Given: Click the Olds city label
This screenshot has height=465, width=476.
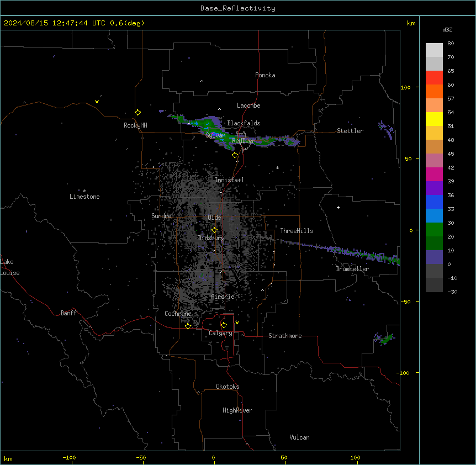Looking at the screenshot, I should [214, 218].
